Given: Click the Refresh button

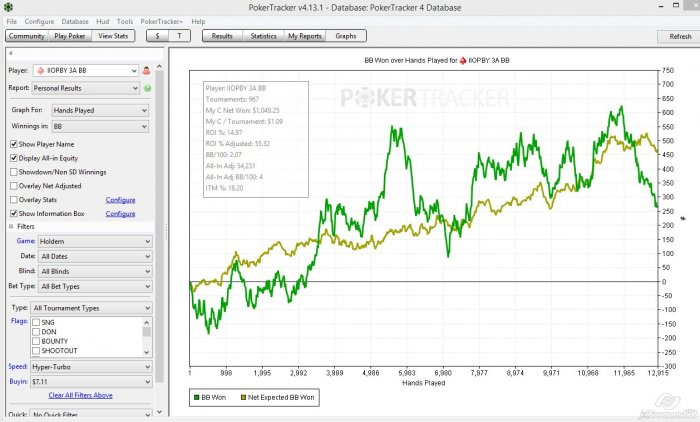Looking at the screenshot, I should click(x=680, y=37).
